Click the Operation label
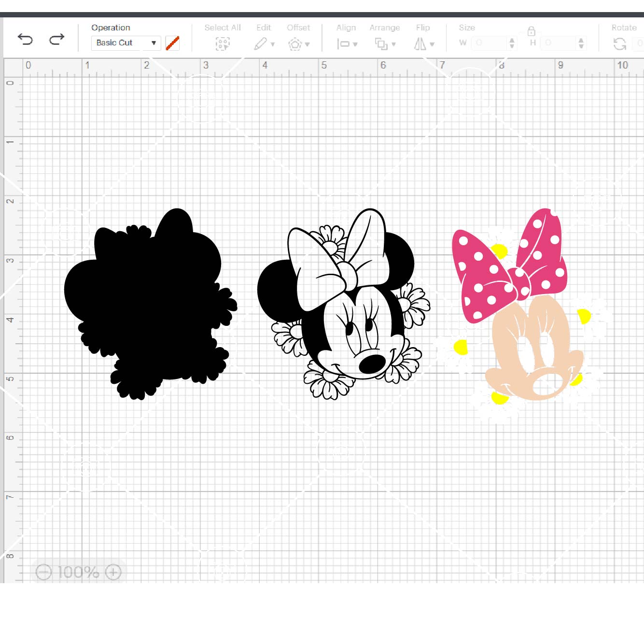Screen dimensions: 644x644 pos(111,28)
